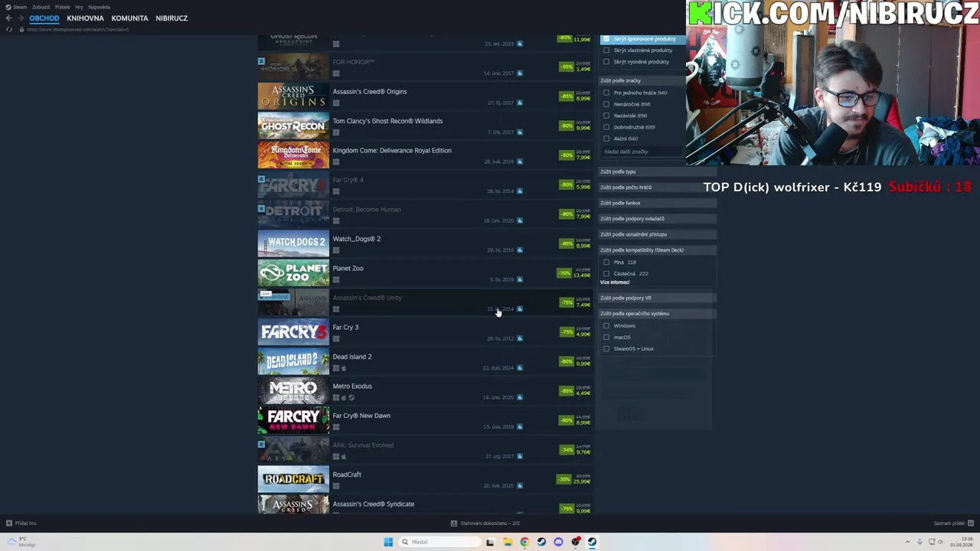Open Discord from the taskbar
Screen dimensions: 980x551
[x=558, y=542]
